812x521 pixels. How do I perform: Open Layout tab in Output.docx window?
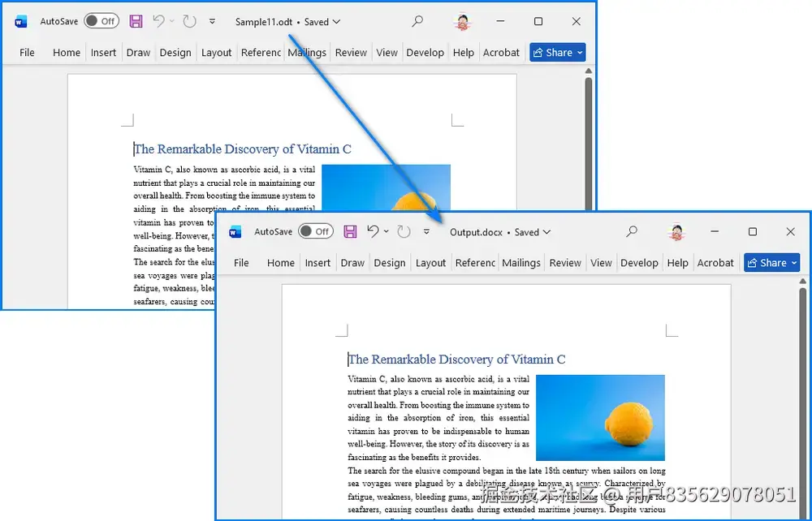coord(430,262)
